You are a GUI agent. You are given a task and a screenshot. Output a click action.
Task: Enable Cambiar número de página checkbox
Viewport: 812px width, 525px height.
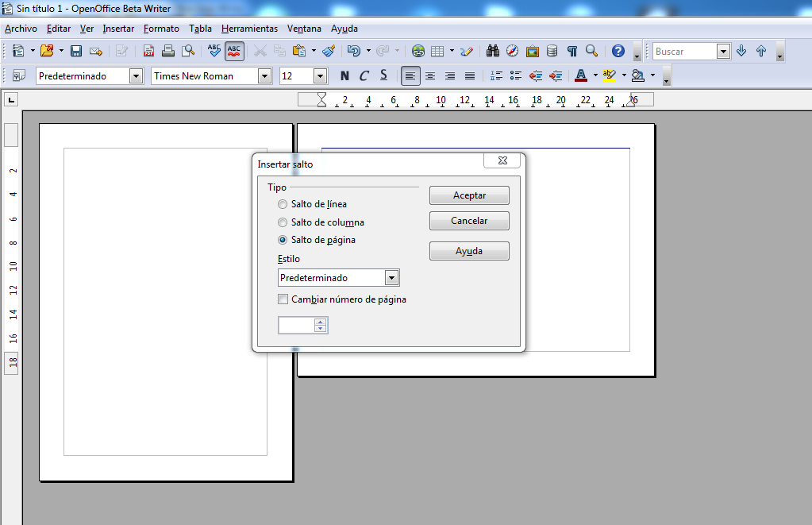[283, 299]
